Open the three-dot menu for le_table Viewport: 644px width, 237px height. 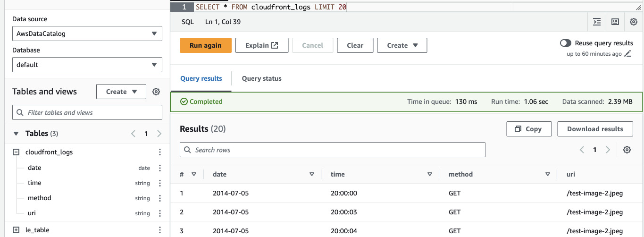point(160,230)
